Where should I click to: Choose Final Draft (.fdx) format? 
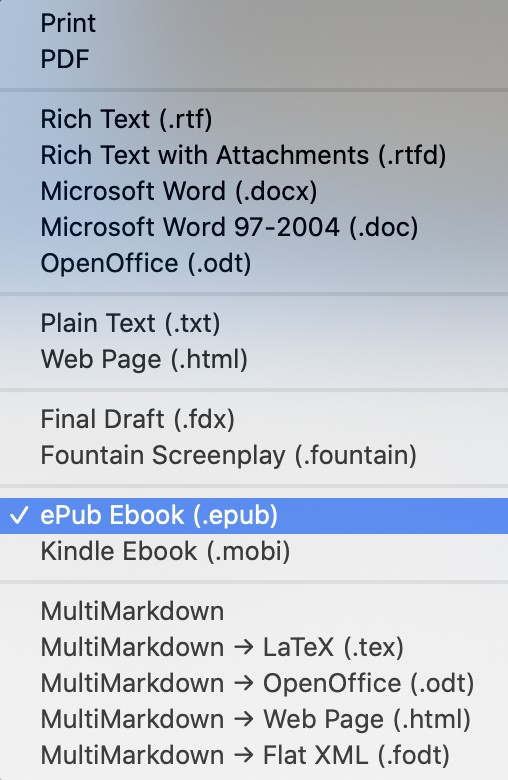(254, 419)
